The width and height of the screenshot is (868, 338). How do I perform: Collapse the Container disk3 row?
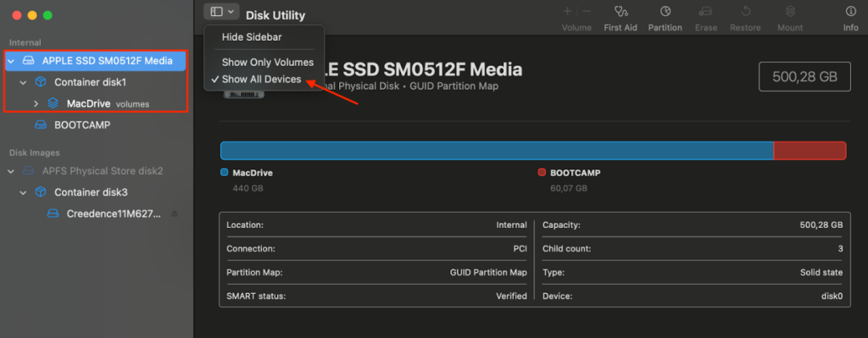point(23,193)
